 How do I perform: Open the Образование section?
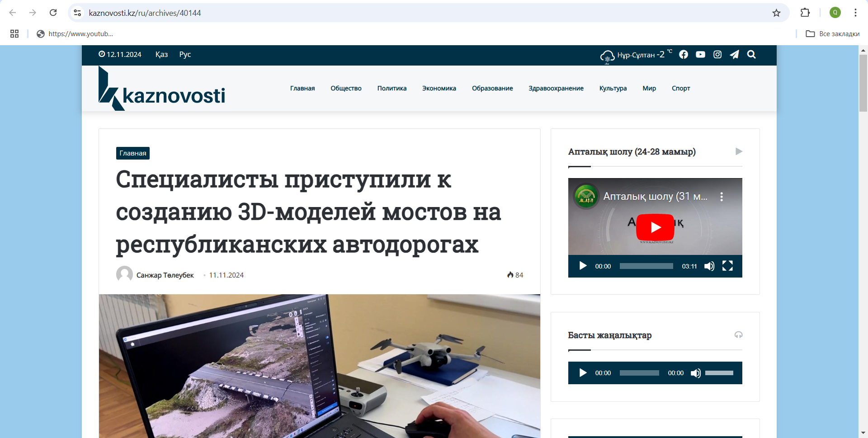pos(492,88)
